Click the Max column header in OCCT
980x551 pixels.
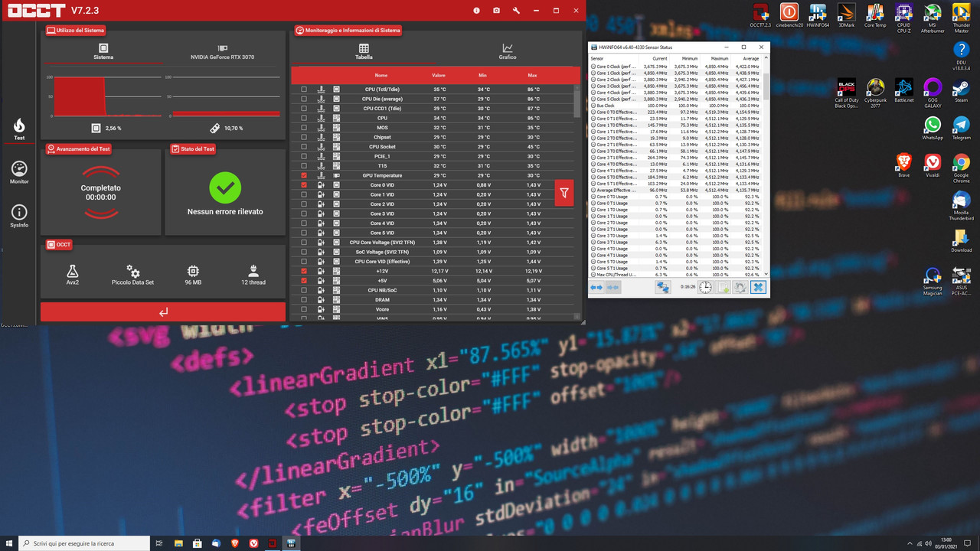(x=532, y=75)
